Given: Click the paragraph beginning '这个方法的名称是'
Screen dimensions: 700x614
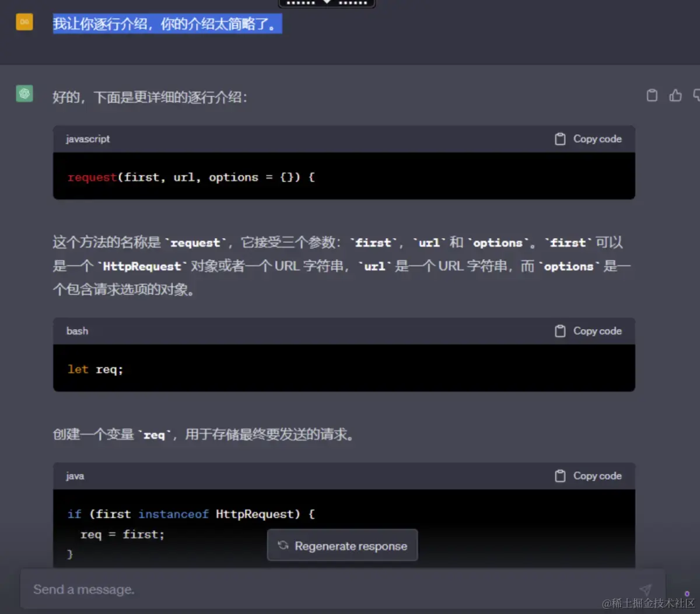Looking at the screenshot, I should pyautogui.click(x=342, y=266).
